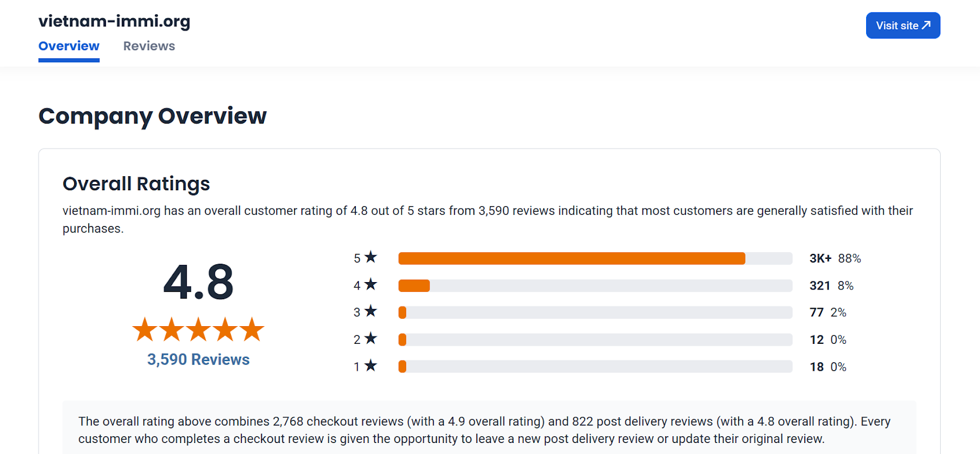Click the vietnam-immi.org site title
The image size is (980, 454).
coord(115,21)
